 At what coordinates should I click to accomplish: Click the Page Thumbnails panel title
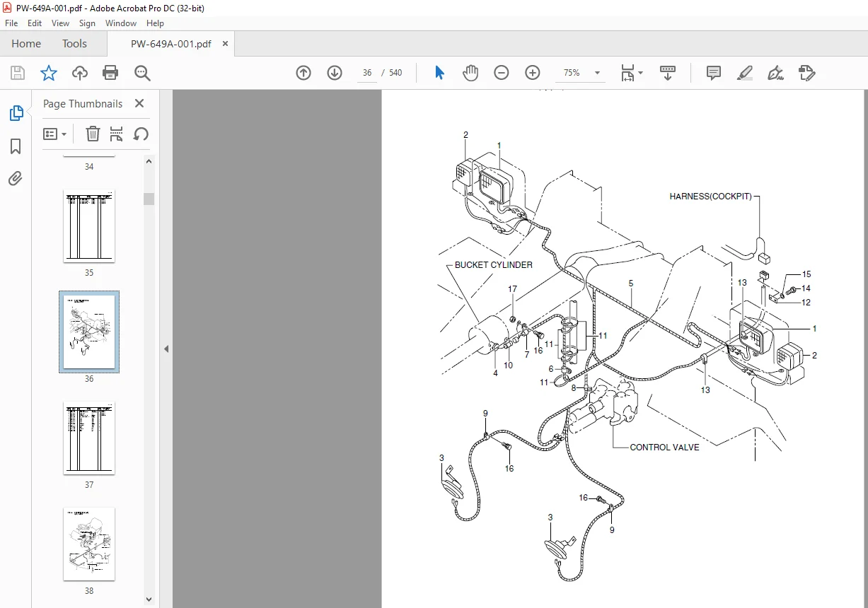coord(83,103)
